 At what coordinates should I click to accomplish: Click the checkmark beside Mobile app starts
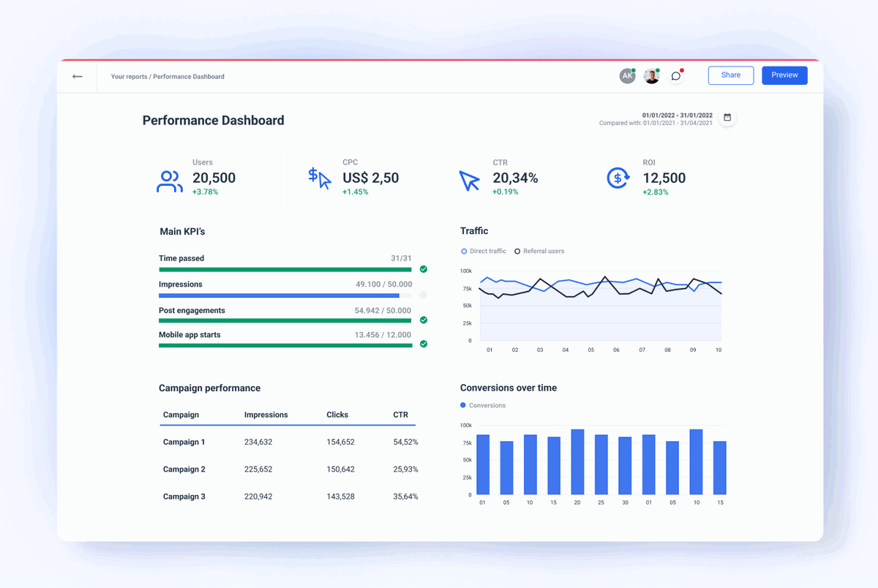[423, 344]
